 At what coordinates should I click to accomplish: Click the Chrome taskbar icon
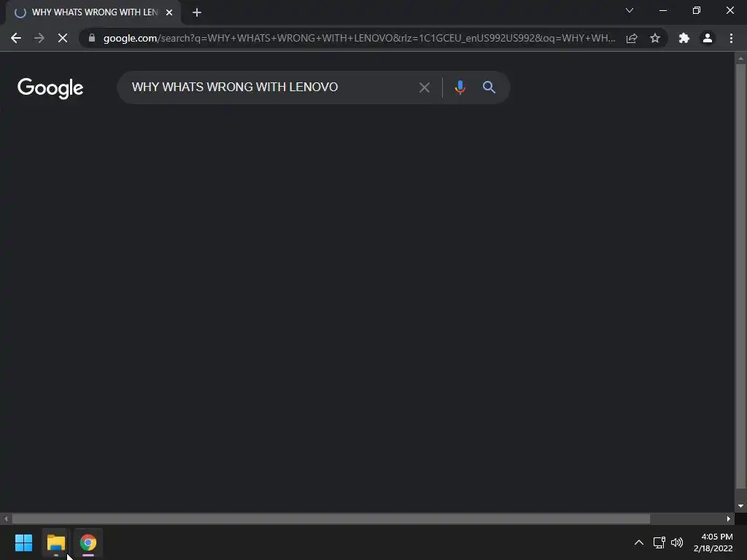pos(88,542)
